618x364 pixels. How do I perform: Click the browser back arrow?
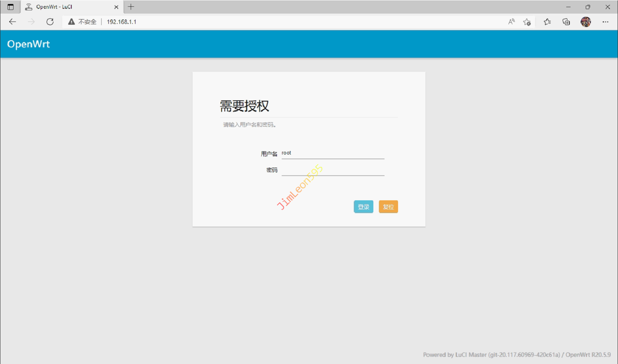pos(12,22)
